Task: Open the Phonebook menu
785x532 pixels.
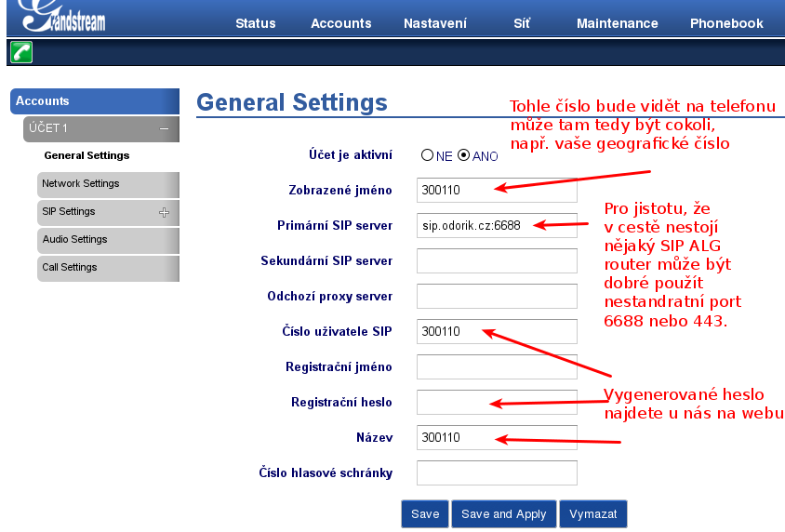Action: point(726,23)
